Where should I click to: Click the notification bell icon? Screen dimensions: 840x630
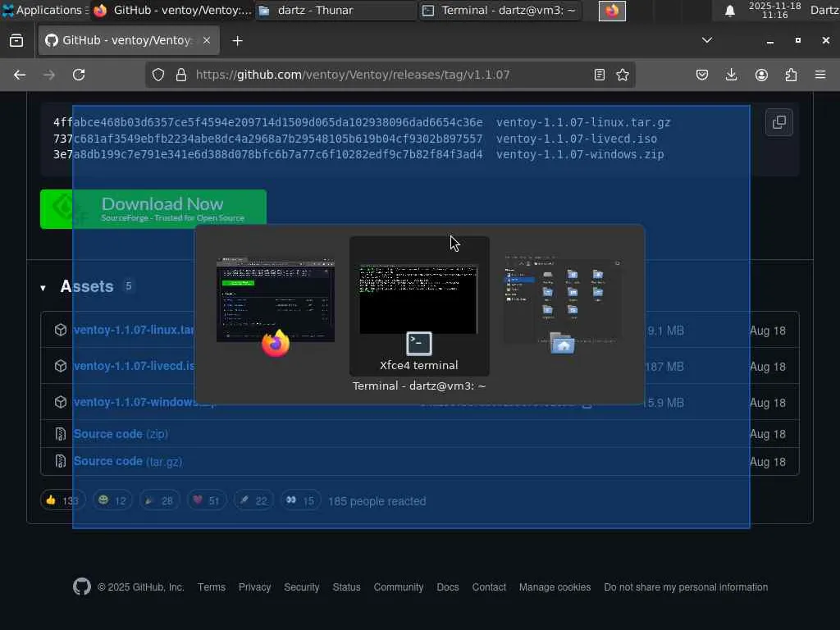pyautogui.click(x=729, y=11)
